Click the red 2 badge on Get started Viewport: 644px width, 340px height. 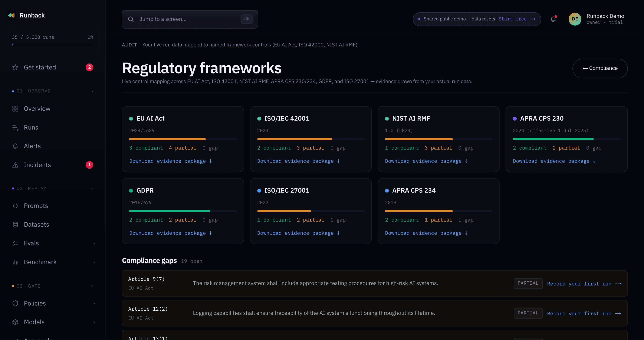click(x=89, y=67)
